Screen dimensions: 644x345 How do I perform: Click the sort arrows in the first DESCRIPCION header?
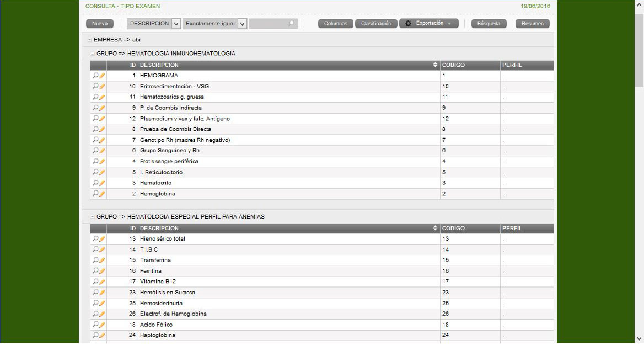coord(436,65)
